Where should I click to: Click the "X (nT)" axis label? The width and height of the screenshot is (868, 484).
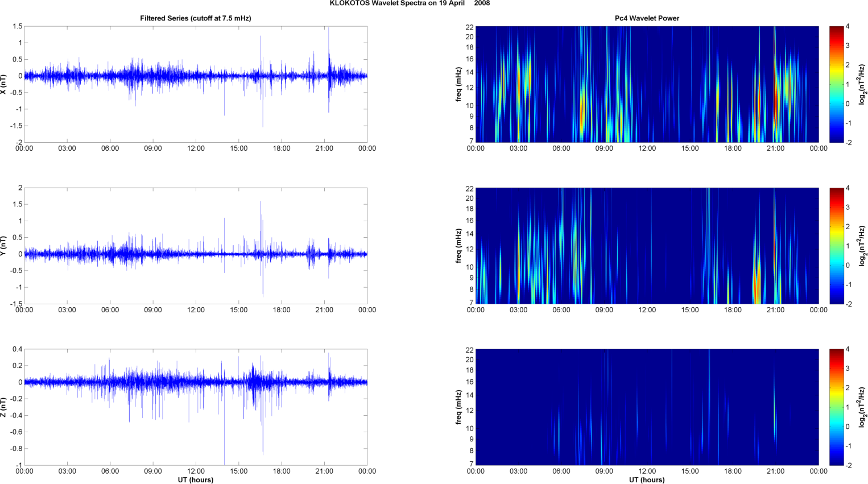pos(4,84)
